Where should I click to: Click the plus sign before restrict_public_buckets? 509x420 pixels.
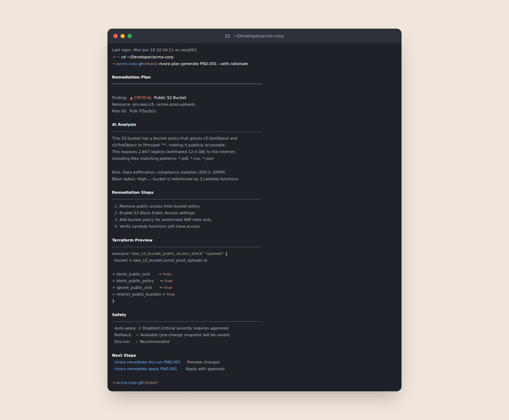(114, 294)
